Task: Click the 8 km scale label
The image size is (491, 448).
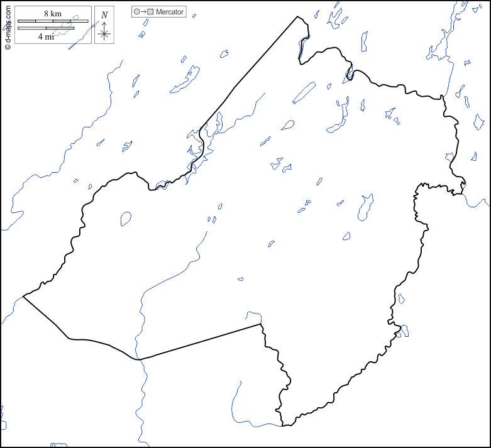Action: pyautogui.click(x=53, y=13)
